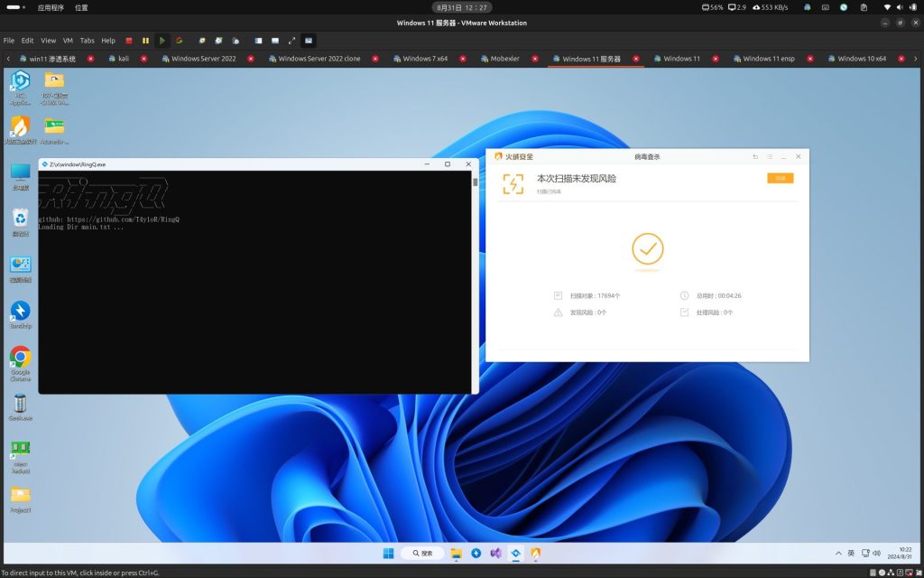The image size is (924, 578).
Task: Open the File menu in VMware
Action: (x=9, y=41)
